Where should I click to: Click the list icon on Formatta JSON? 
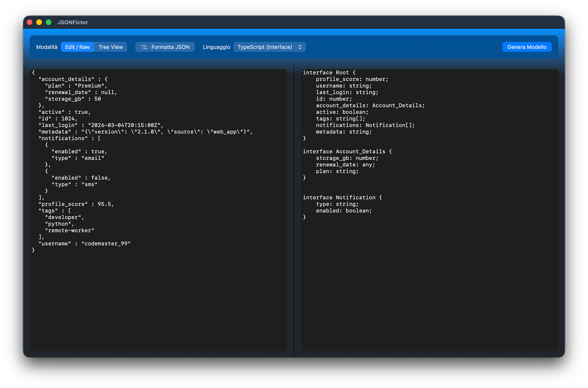tap(144, 47)
